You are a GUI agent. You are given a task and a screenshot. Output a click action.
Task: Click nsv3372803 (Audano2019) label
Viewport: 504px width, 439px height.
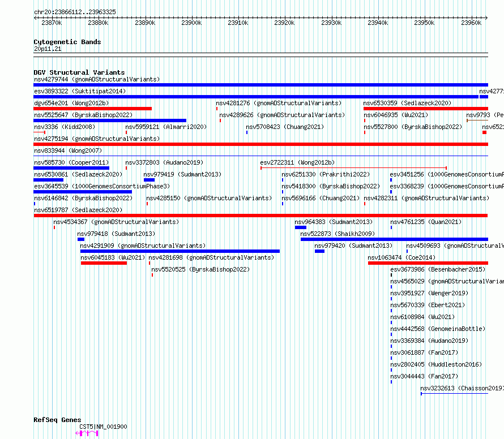tap(164, 162)
